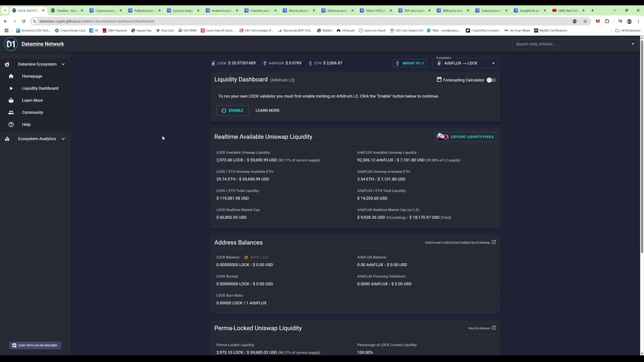Click the BRIDGE TO L1 button
This screenshot has width=644, height=362.
pyautogui.click(x=410, y=63)
